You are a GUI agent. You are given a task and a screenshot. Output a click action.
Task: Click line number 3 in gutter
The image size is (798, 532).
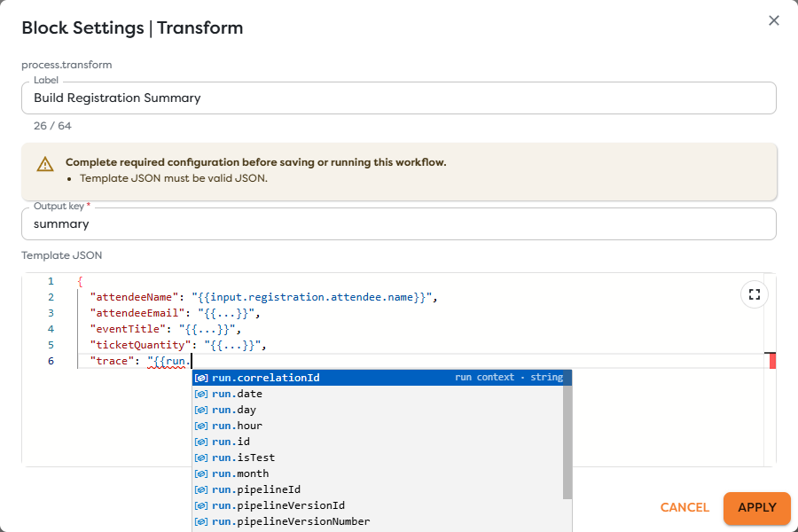pos(51,313)
